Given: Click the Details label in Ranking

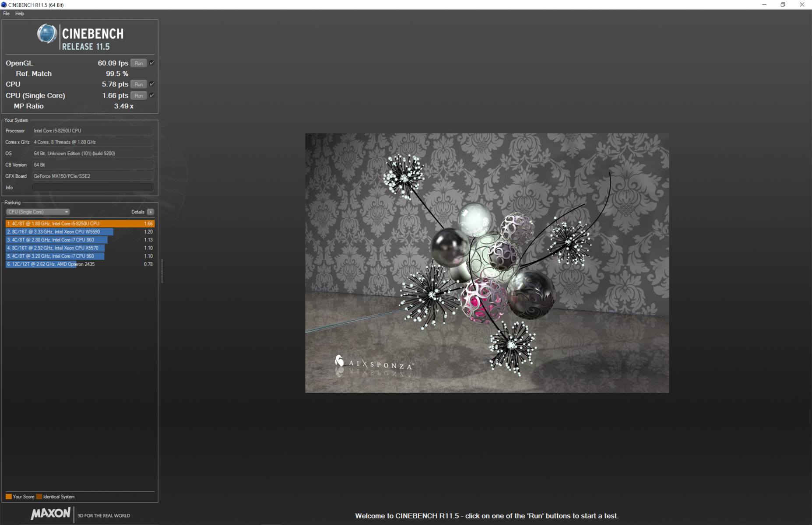Looking at the screenshot, I should 138,212.
